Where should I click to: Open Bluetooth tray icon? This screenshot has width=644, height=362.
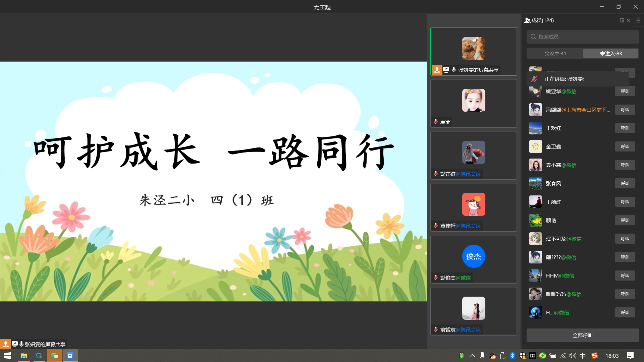[x=512, y=356]
